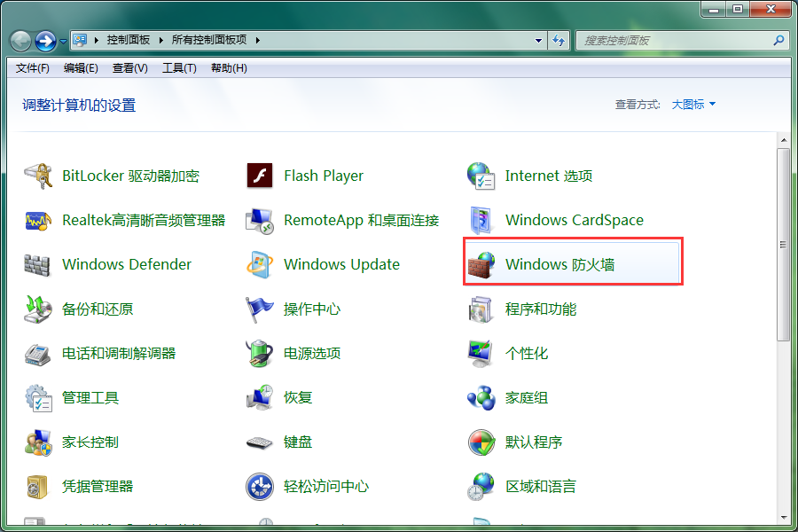Go forward with the Forward arrow button

pos(46,42)
